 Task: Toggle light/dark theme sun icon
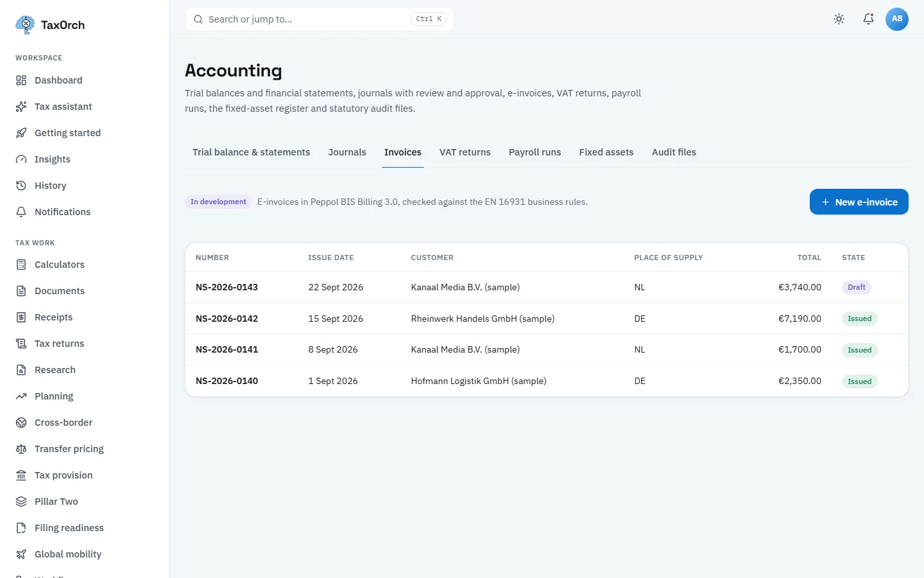coord(839,19)
